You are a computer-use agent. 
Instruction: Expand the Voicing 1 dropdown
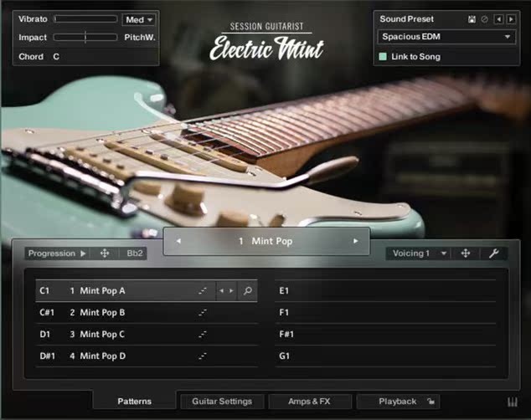pos(419,254)
